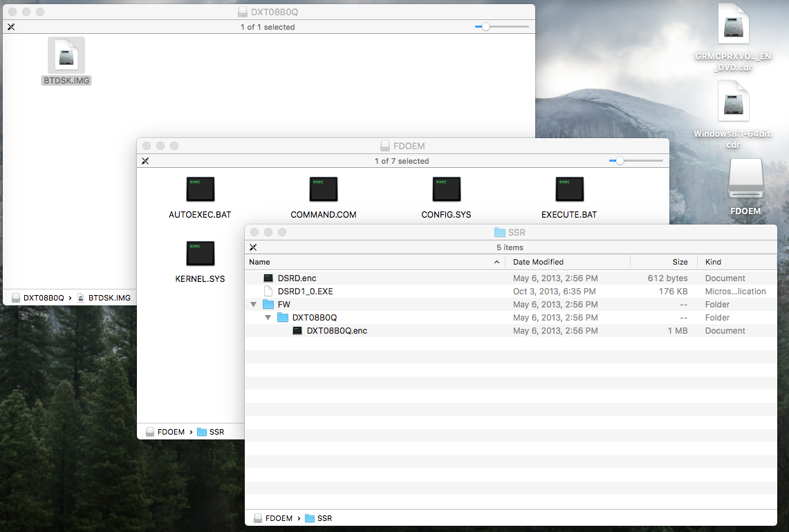Image resolution: width=789 pixels, height=532 pixels.
Task: Sort list by the Size column header
Action: [664, 262]
